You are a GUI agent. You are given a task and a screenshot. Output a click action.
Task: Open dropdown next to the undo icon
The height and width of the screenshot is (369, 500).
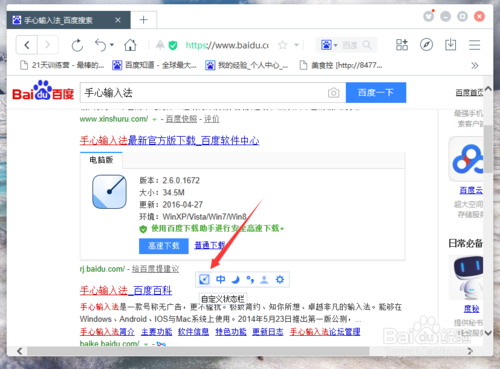(112, 45)
